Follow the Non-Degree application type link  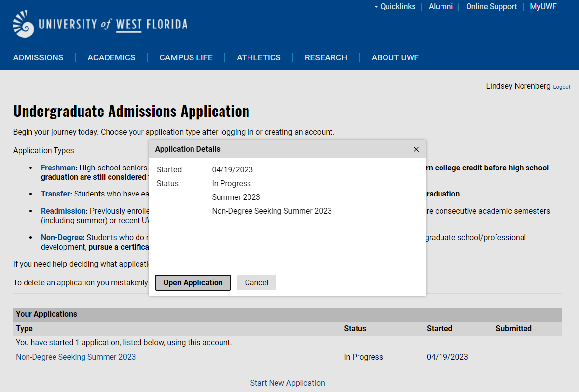click(x=62, y=238)
